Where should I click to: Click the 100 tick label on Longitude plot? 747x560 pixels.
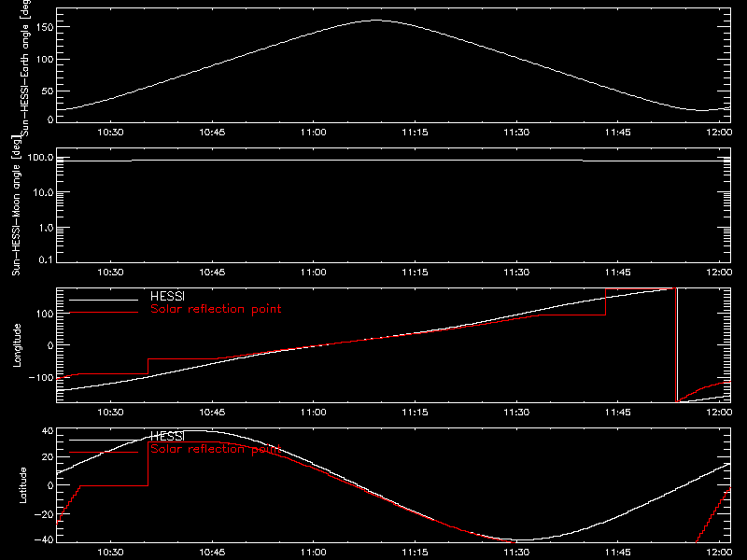click(x=44, y=314)
